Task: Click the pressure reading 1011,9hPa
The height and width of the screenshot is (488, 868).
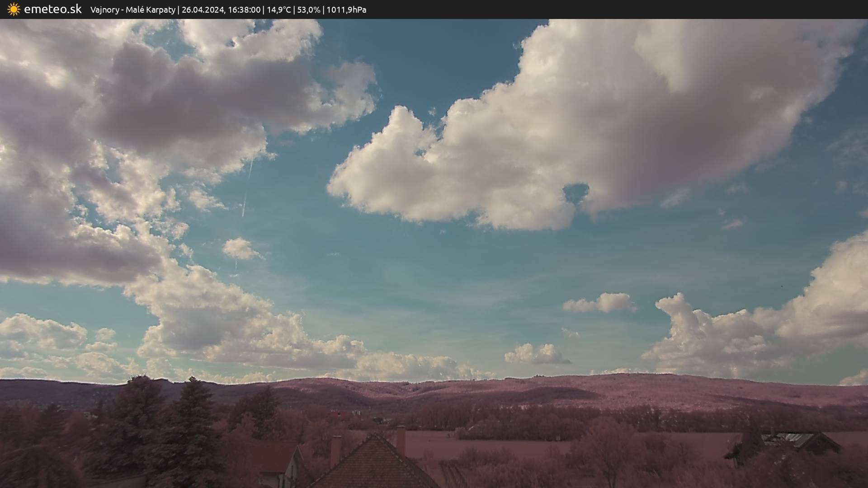Action: 346,9
